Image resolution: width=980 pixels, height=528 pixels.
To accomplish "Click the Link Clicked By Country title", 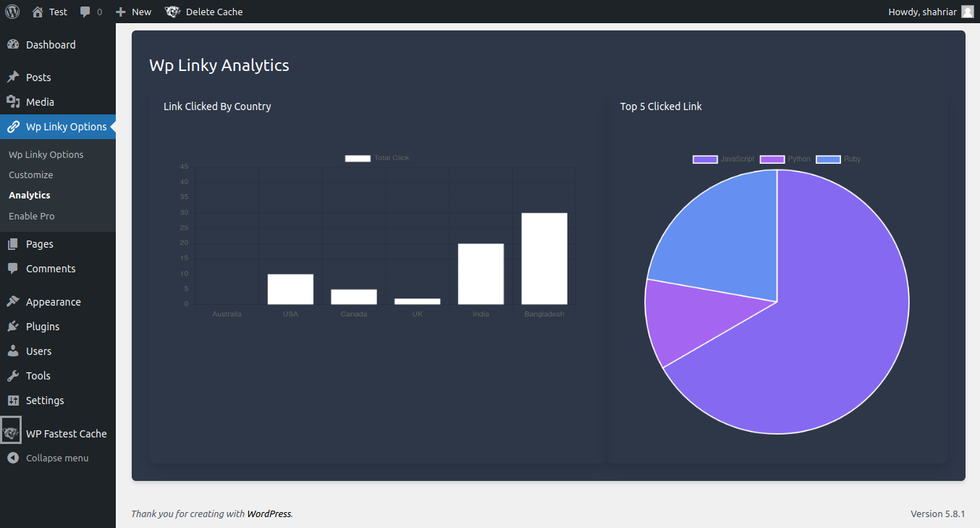I will coord(217,106).
